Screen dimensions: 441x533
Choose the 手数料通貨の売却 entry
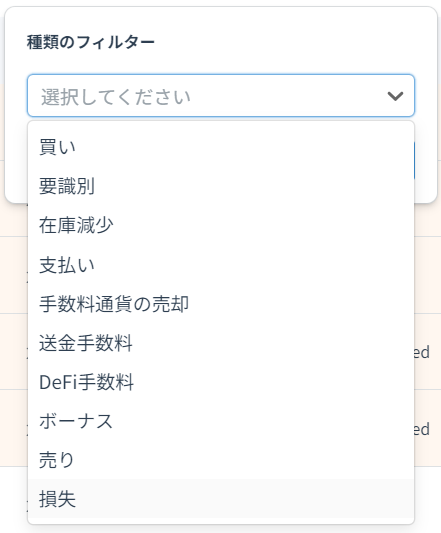coord(221,304)
